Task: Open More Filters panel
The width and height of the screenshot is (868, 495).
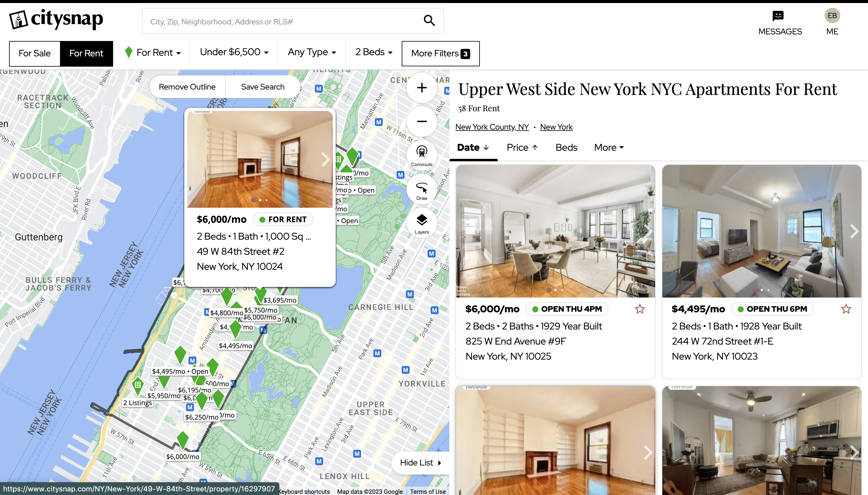Action: [440, 53]
